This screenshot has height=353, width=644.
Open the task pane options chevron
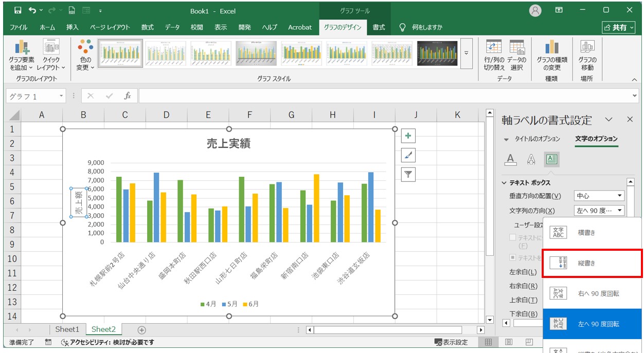(x=609, y=119)
